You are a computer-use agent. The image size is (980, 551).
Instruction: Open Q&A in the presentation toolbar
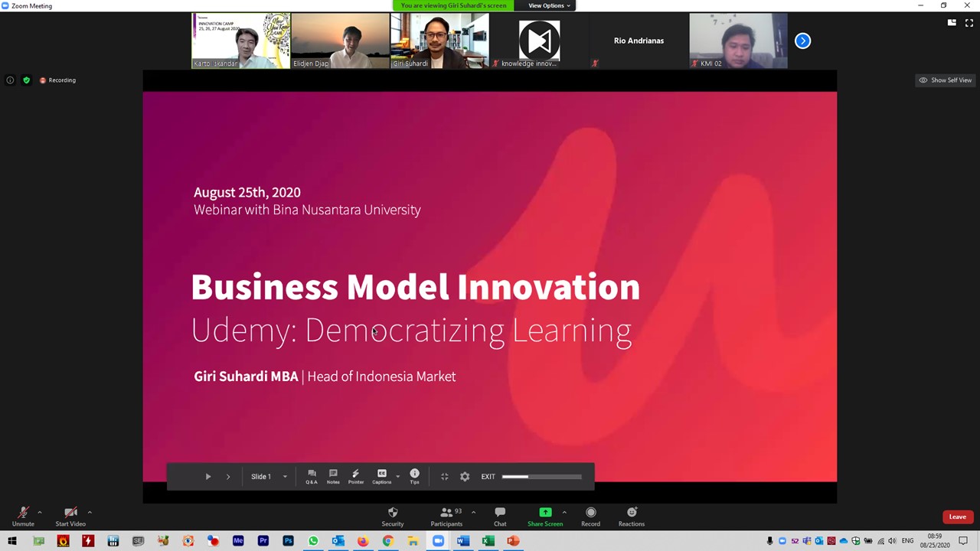pyautogui.click(x=312, y=476)
